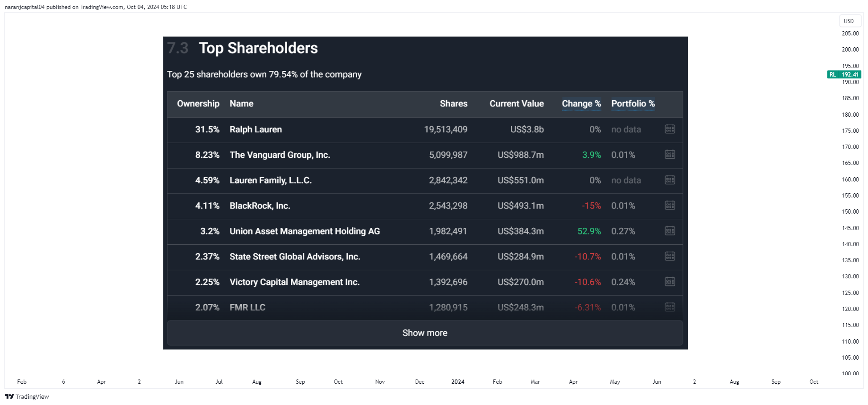Screen dimensions: 868x405
Task: Open calendar icon in State Street row
Action: 670,257
